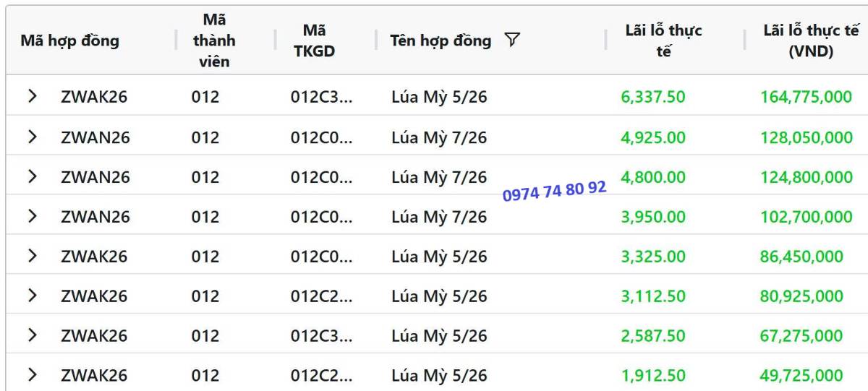Image resolution: width=868 pixels, height=391 pixels.
Task: Click ZWAK26 in the 67,275,000 row
Action: click(94, 336)
